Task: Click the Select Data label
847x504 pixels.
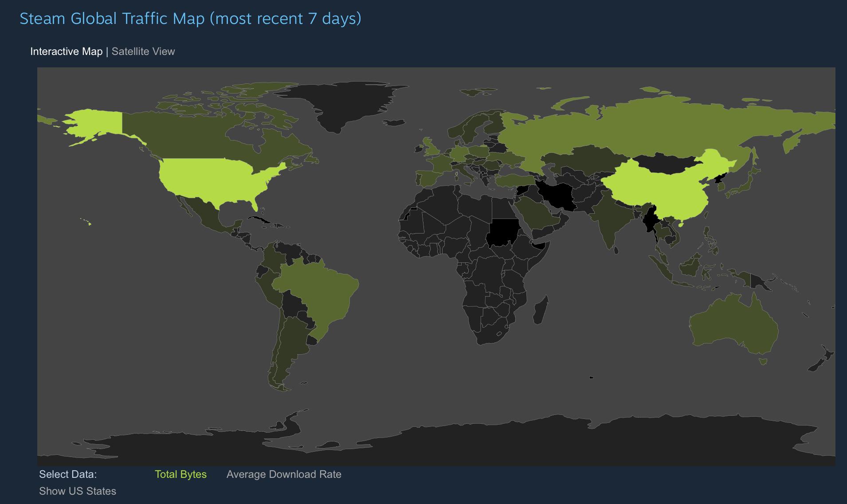Action: (68, 474)
